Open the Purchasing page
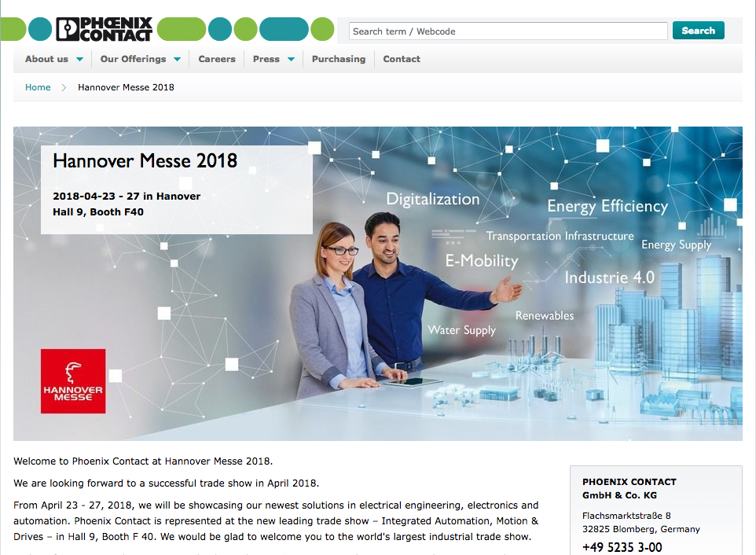Image resolution: width=756 pixels, height=555 pixels. (339, 59)
